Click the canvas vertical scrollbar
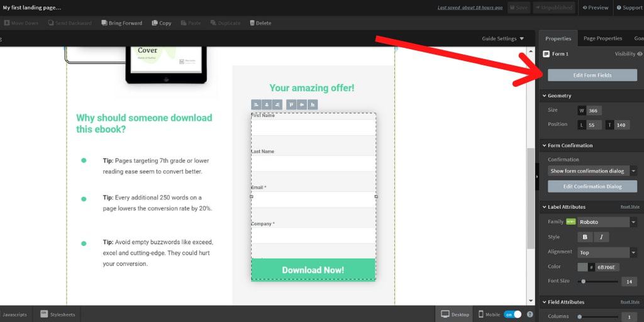 click(x=531, y=197)
